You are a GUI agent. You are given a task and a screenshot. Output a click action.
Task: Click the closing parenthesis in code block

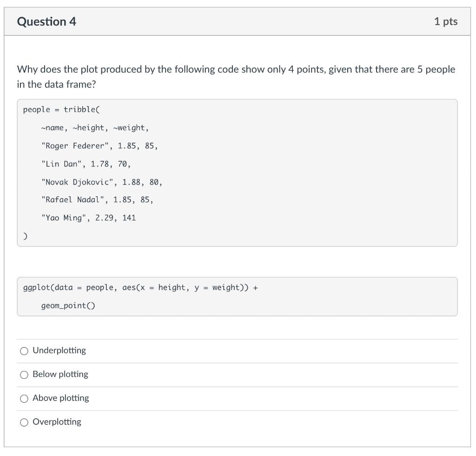pyautogui.click(x=25, y=235)
